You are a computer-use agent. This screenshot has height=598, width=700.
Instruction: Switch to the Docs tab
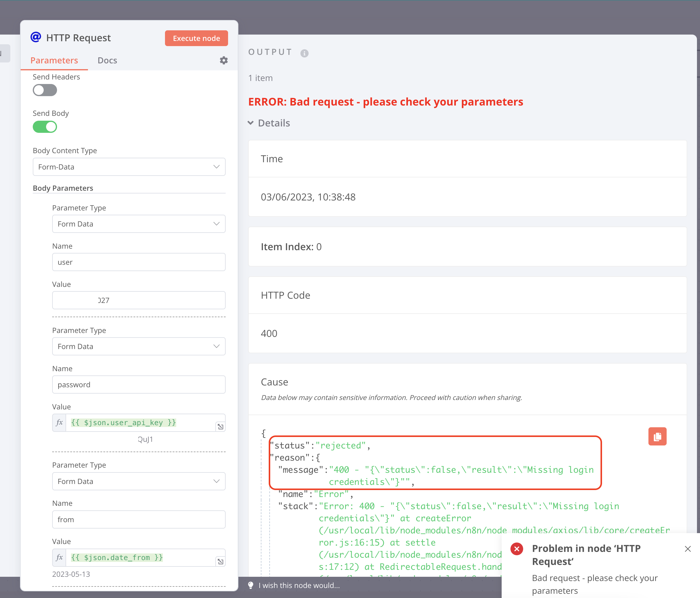(107, 60)
